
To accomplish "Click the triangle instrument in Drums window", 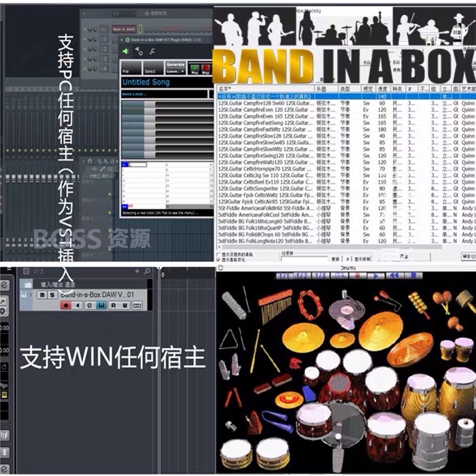I will tap(228, 339).
